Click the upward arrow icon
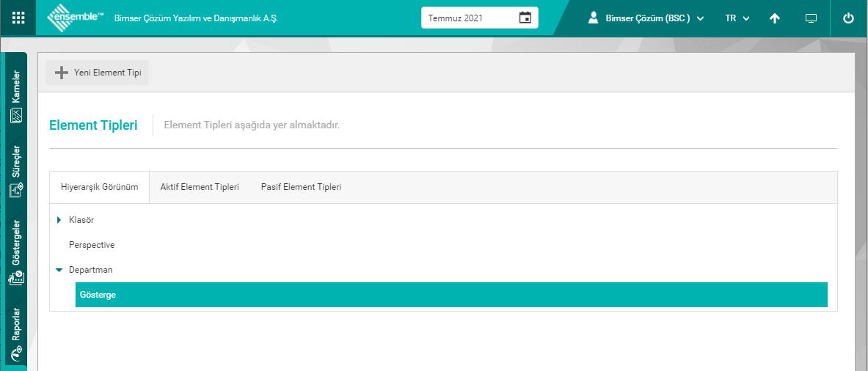The image size is (868, 371). 775,18
